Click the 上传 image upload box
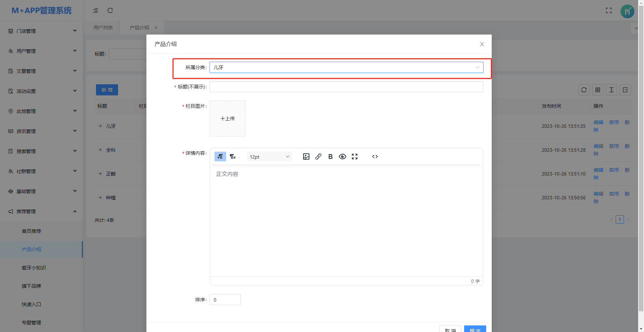Image resolution: width=644 pixels, height=332 pixels. click(228, 118)
